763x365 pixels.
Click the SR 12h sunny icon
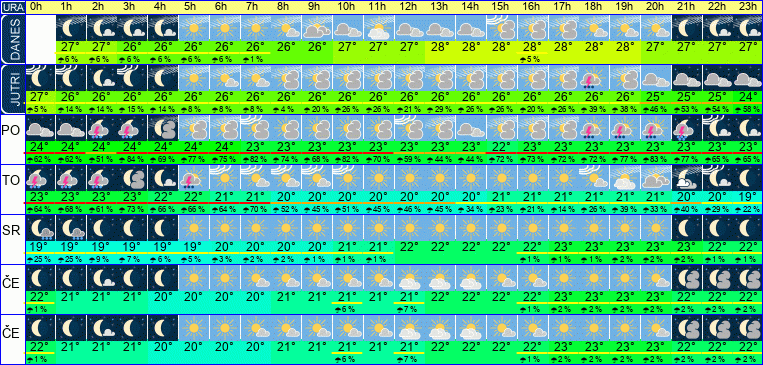pos(409,228)
